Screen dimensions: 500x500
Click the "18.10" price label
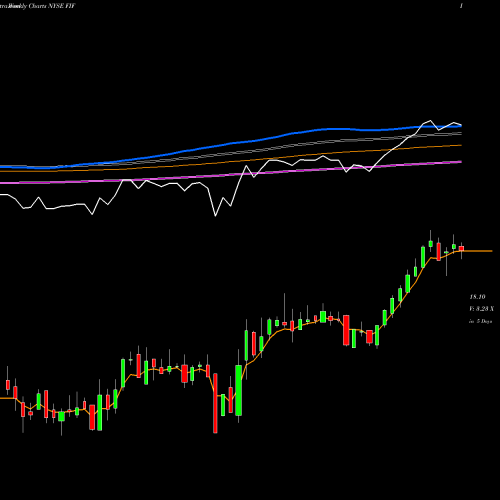tap(477, 297)
